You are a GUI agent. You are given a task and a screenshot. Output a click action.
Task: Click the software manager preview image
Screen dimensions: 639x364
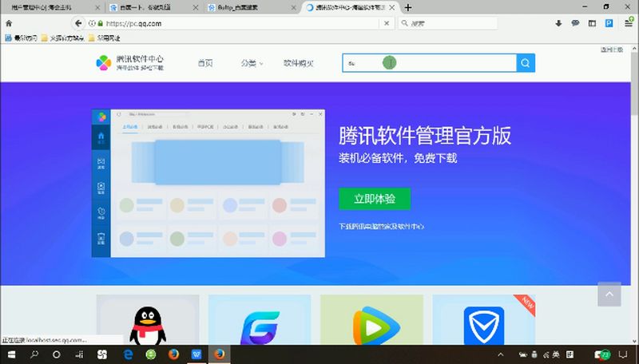pyautogui.click(x=208, y=184)
